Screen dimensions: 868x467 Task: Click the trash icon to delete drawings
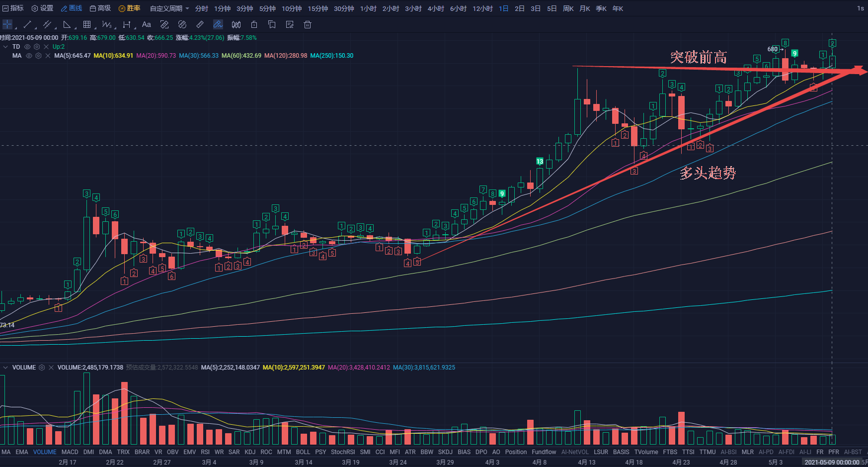point(308,24)
